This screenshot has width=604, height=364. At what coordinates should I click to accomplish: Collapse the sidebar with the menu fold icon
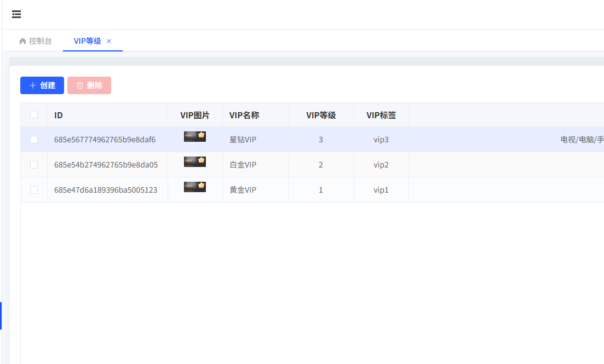16,14
